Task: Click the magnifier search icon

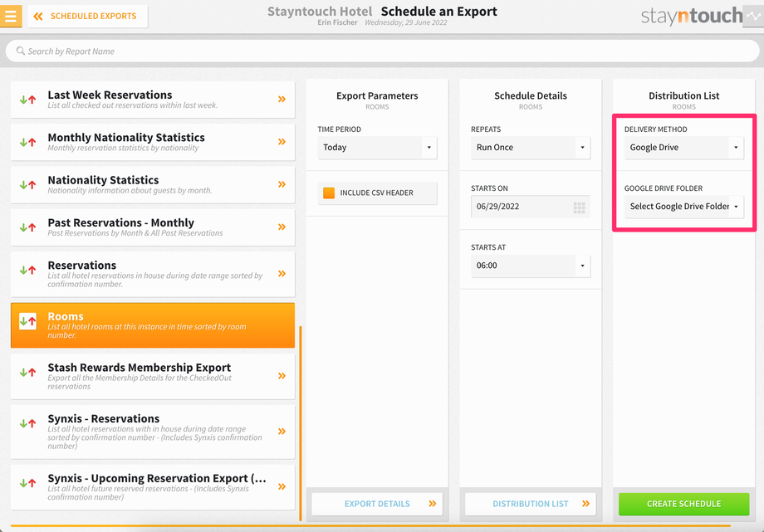Action: (21, 51)
